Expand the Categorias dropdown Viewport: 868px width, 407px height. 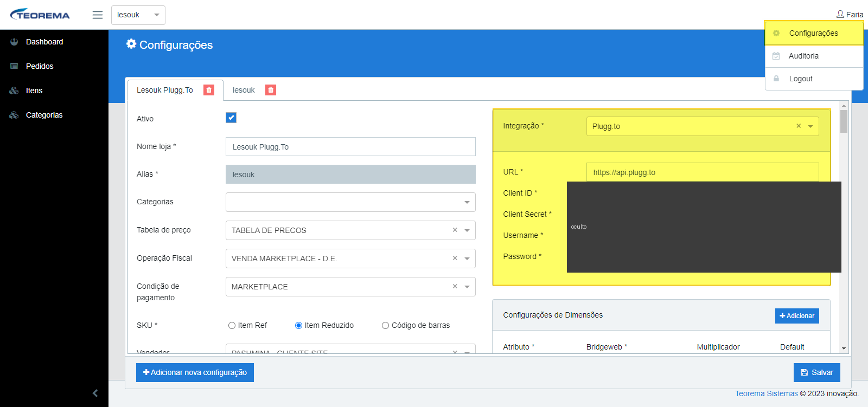(350, 202)
